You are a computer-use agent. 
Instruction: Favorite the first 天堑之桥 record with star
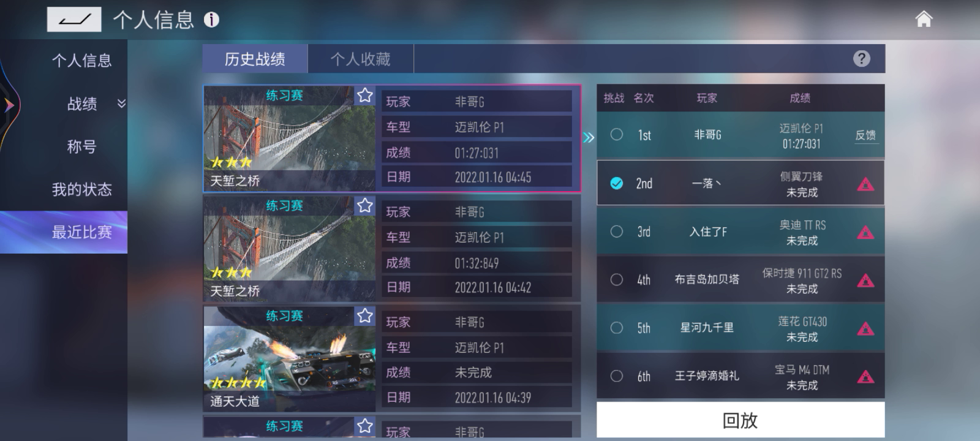365,96
